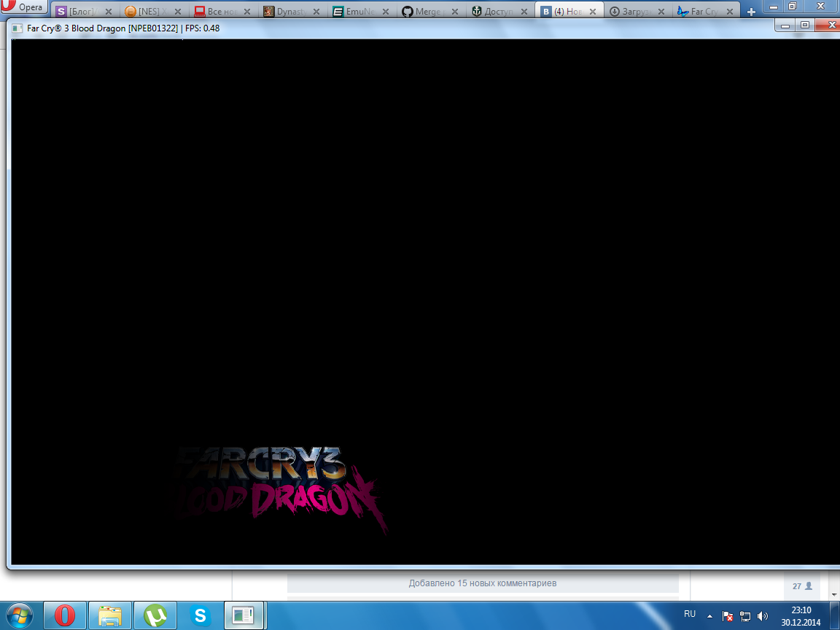The image size is (840, 630).
Task: Switch to the EmuNe browser tab
Action: pyautogui.click(x=356, y=12)
